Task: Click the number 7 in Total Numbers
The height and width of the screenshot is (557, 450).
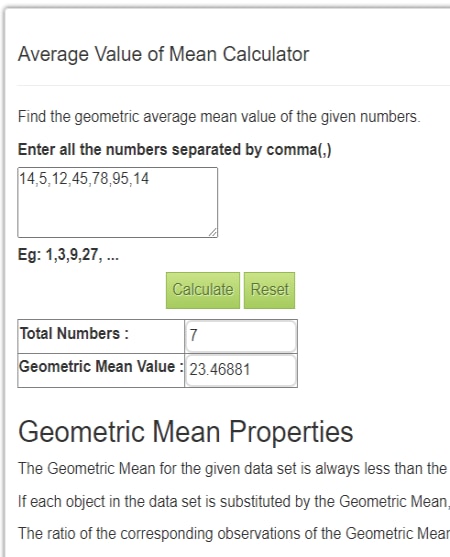Action: 193,335
